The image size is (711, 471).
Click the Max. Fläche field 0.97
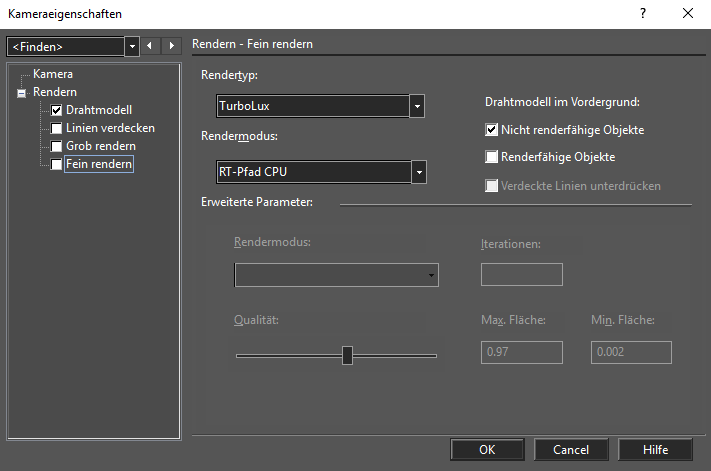[521, 352]
